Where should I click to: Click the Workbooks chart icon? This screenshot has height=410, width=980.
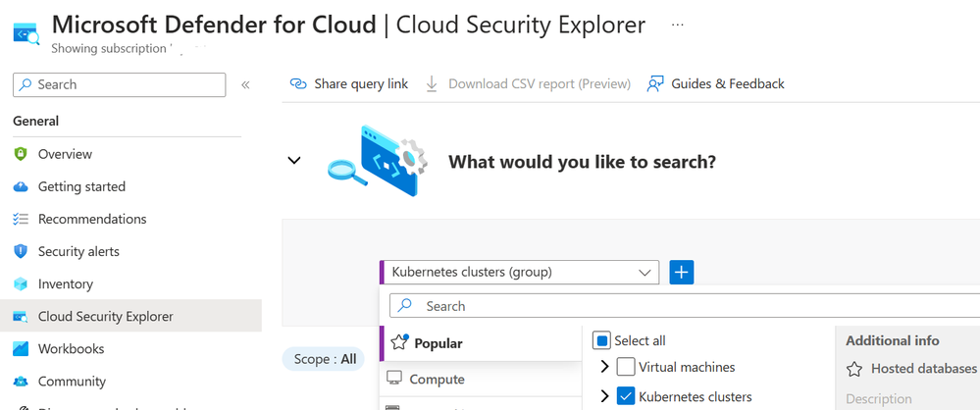click(x=21, y=349)
